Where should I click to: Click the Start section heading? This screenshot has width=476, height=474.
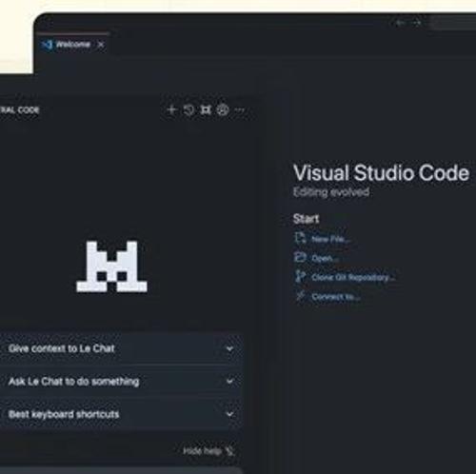(306, 219)
